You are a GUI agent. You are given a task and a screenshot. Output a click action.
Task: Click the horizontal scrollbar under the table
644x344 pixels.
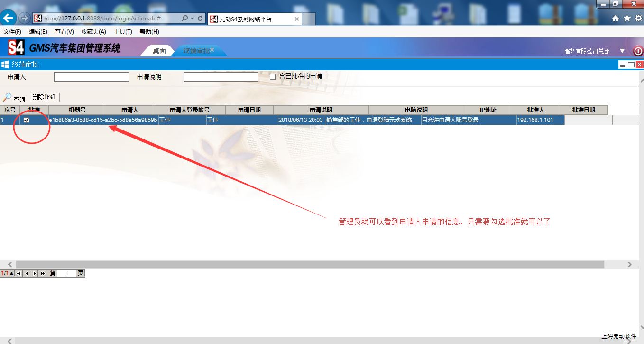point(308,264)
